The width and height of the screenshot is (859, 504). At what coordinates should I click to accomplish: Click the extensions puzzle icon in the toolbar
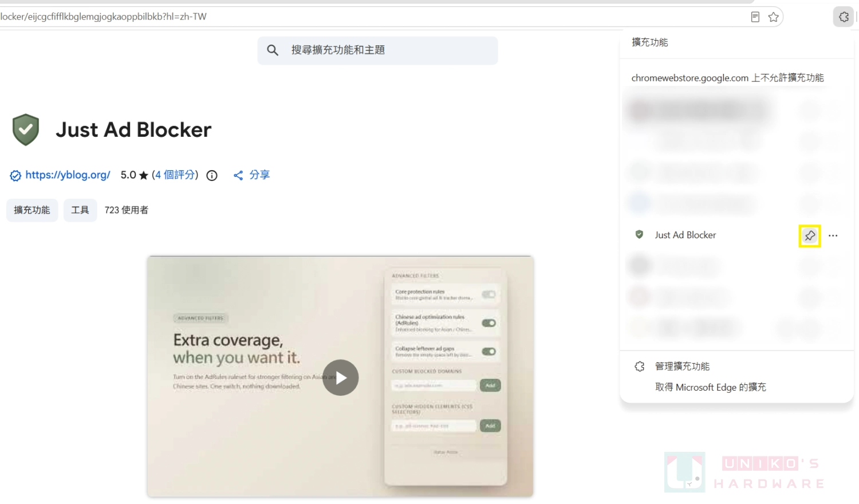[x=844, y=17]
